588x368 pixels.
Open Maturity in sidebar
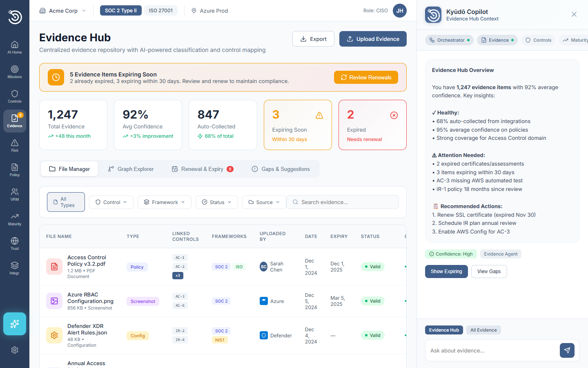coord(15,219)
